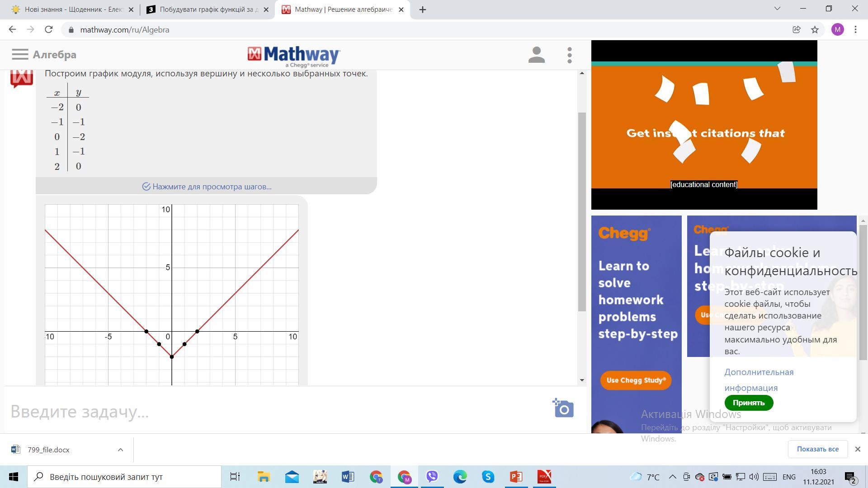Open Skype from the taskbar

pos(488,477)
